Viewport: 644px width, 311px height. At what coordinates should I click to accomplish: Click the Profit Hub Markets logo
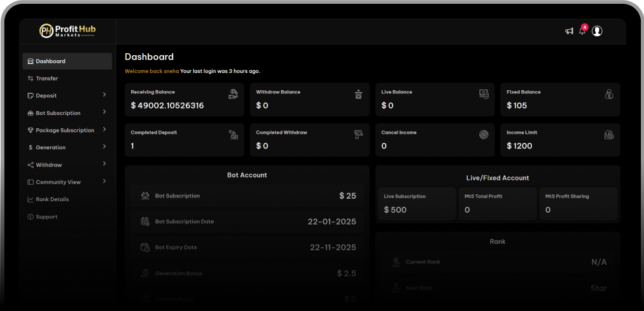click(x=68, y=30)
